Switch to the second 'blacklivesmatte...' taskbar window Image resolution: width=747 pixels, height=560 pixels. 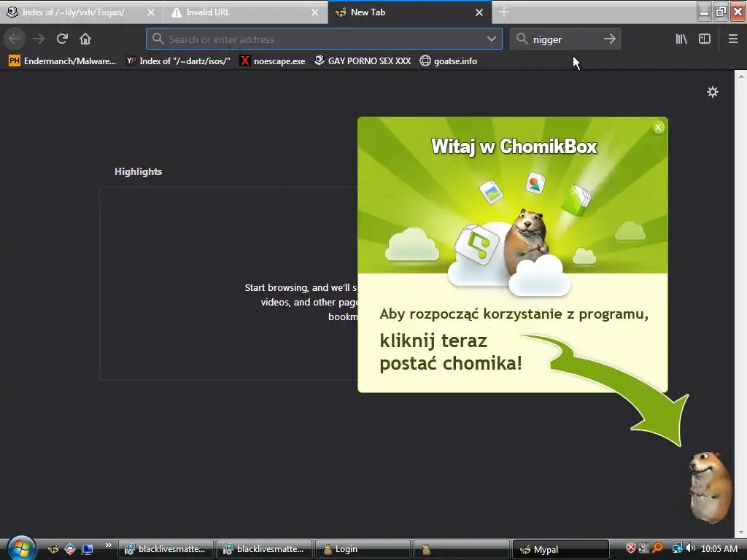(x=264, y=549)
